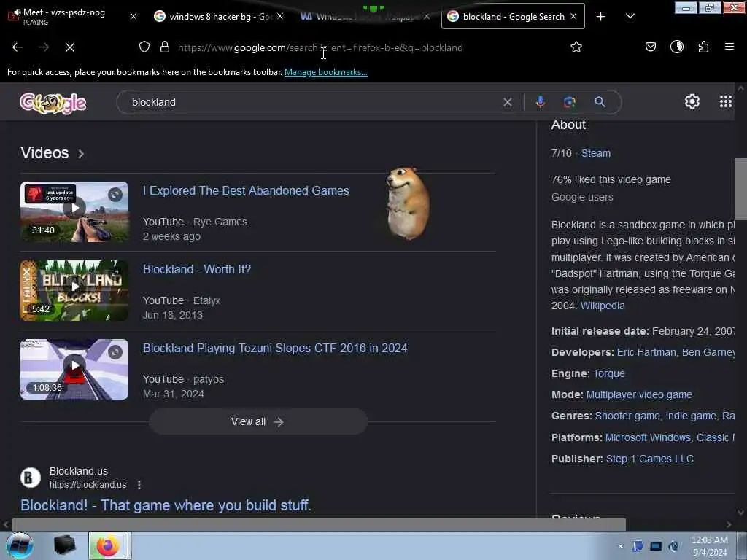Play Tezuni Slopes CTF video thumbnail
Screen dimensions: 747x560
74,369
